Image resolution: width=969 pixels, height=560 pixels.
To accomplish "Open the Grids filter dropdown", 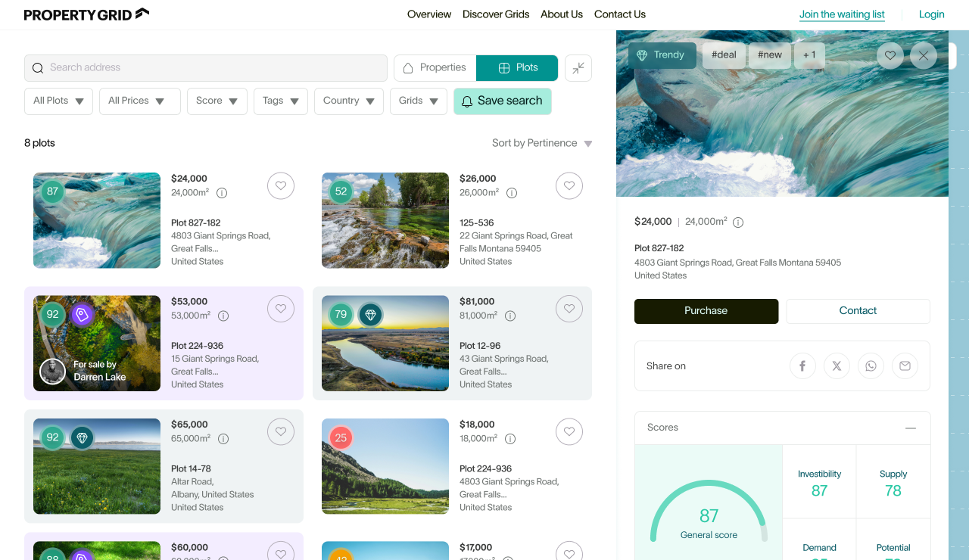I will [x=419, y=101].
